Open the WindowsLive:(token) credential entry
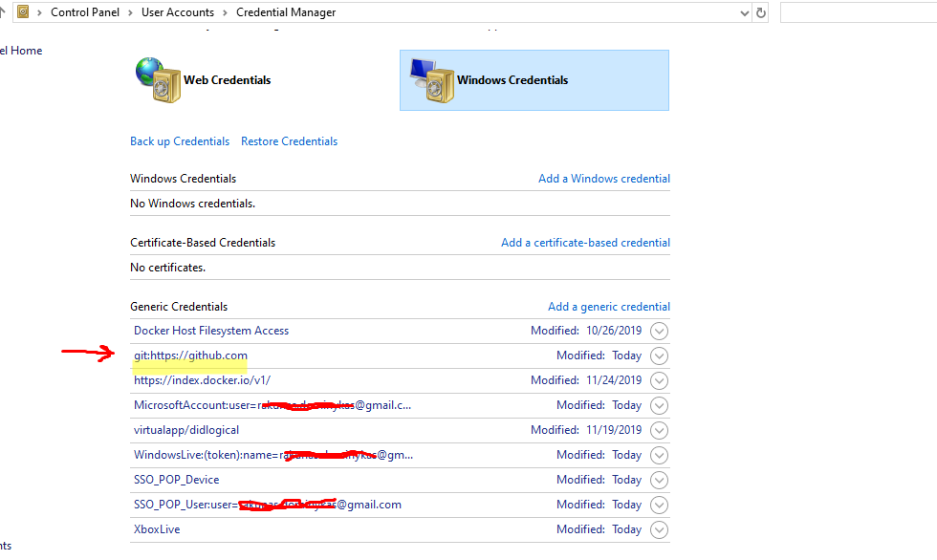The width and height of the screenshot is (937, 560). (273, 455)
